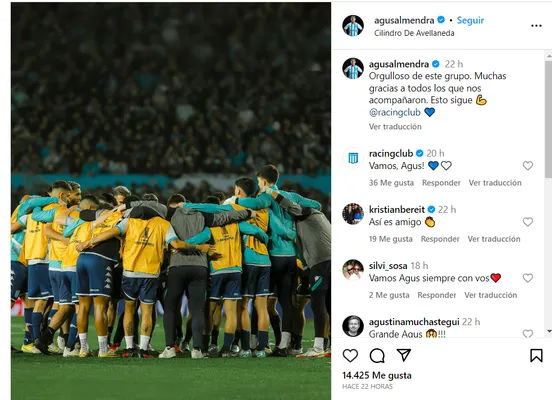View the 14.425 Me gusta likes list
Screen dimensions: 552x400
pos(377,375)
